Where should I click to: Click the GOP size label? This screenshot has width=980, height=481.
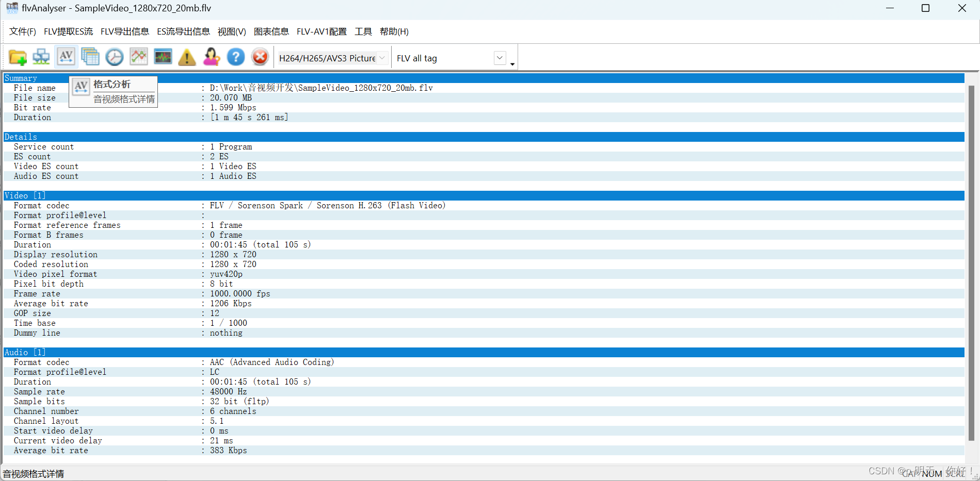[33, 313]
